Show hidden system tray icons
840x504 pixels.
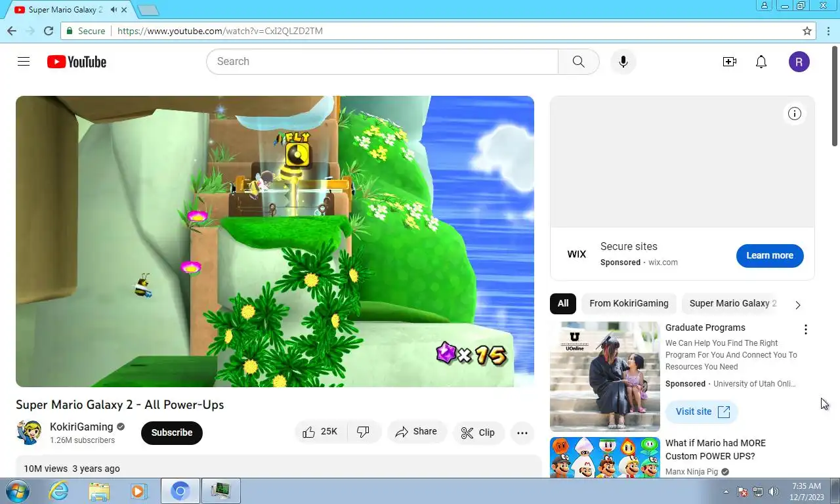click(726, 492)
